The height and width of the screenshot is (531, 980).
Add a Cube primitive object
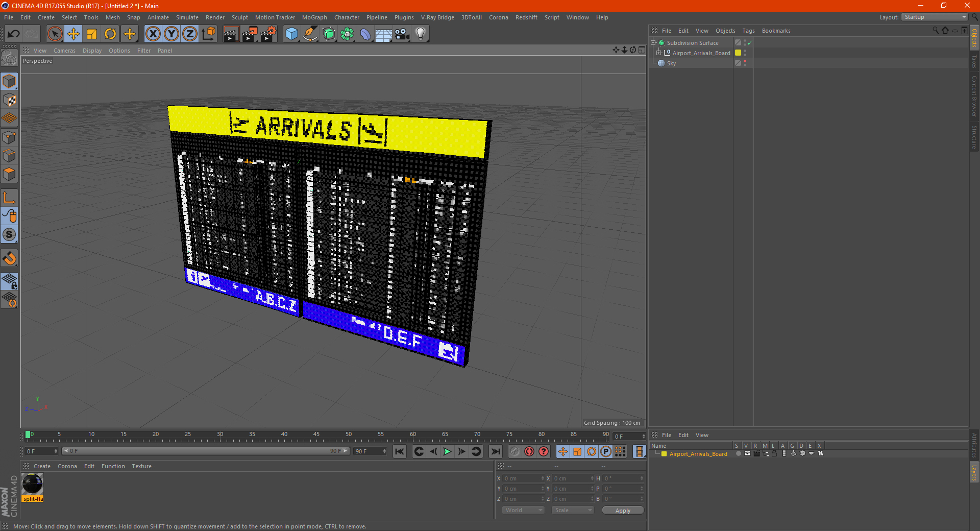pos(291,34)
